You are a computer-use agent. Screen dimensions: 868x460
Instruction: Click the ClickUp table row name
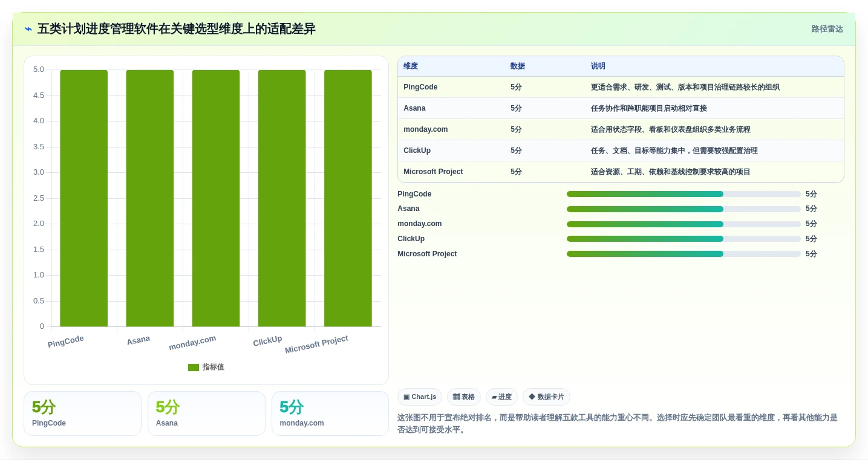coord(417,151)
